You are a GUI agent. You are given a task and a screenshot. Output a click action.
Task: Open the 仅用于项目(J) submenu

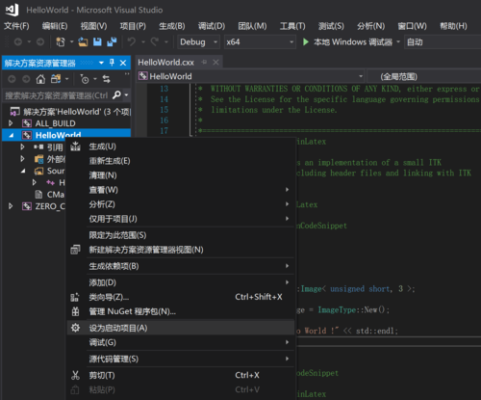point(180,219)
